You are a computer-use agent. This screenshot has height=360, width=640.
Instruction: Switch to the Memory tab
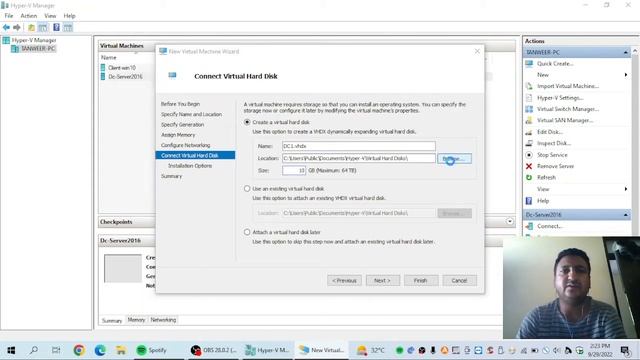[136, 320]
